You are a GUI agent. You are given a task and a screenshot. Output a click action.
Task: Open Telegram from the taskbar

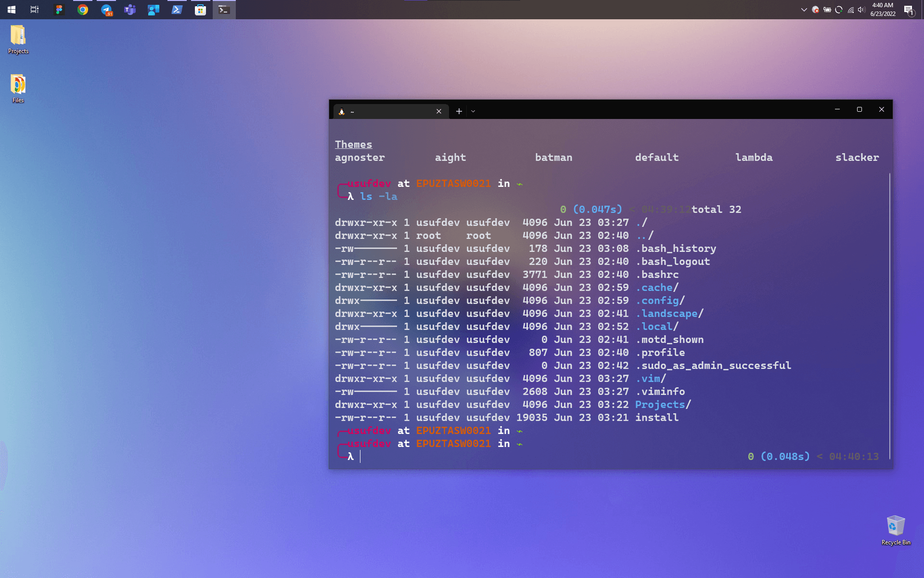click(x=106, y=10)
